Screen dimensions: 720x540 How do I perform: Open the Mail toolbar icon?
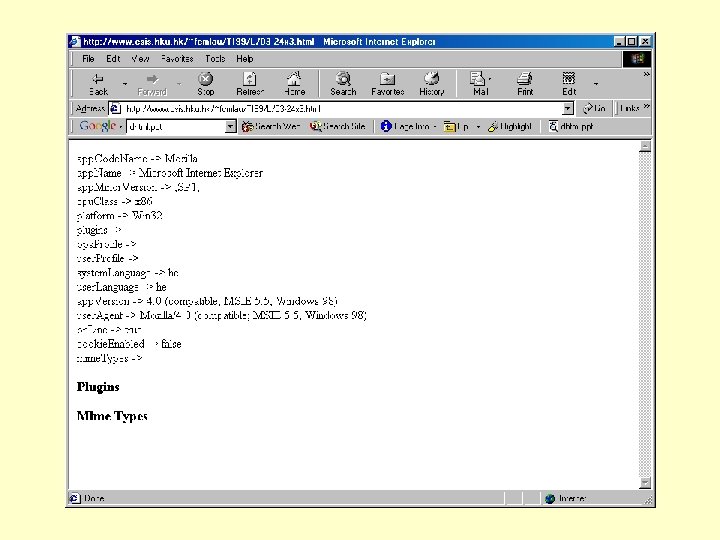pyautogui.click(x=477, y=79)
